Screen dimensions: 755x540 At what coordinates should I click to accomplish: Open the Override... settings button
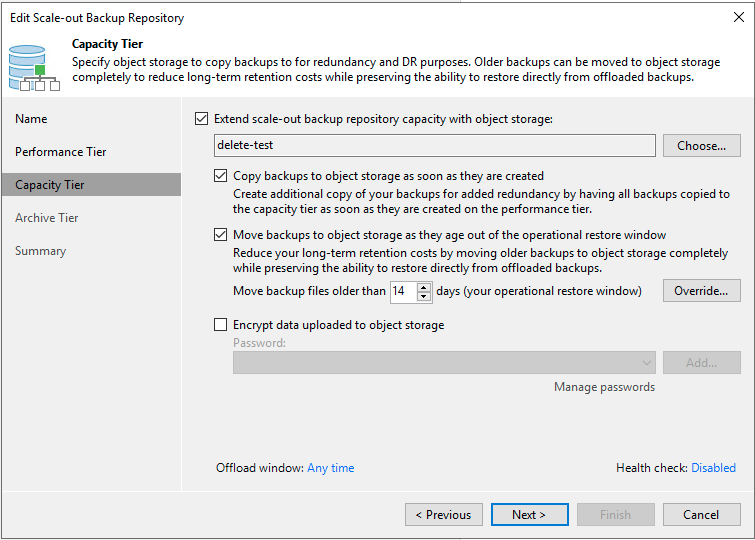pos(702,290)
